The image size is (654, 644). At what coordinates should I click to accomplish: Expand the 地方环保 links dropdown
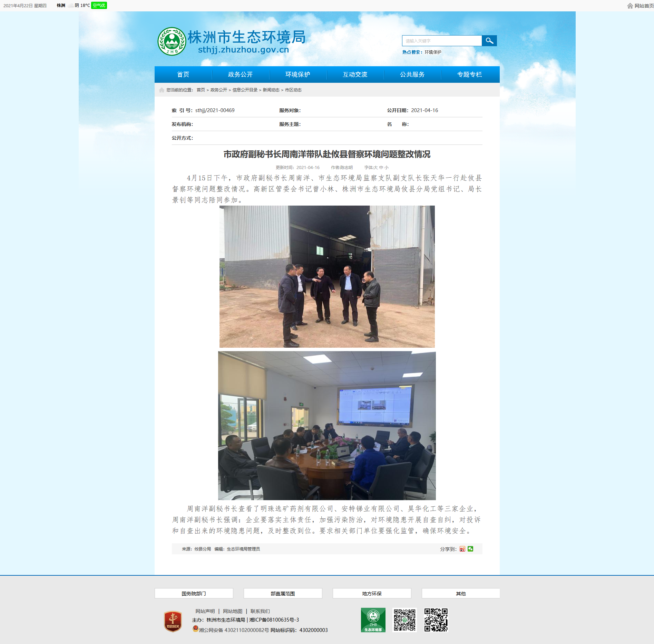pyautogui.click(x=372, y=593)
